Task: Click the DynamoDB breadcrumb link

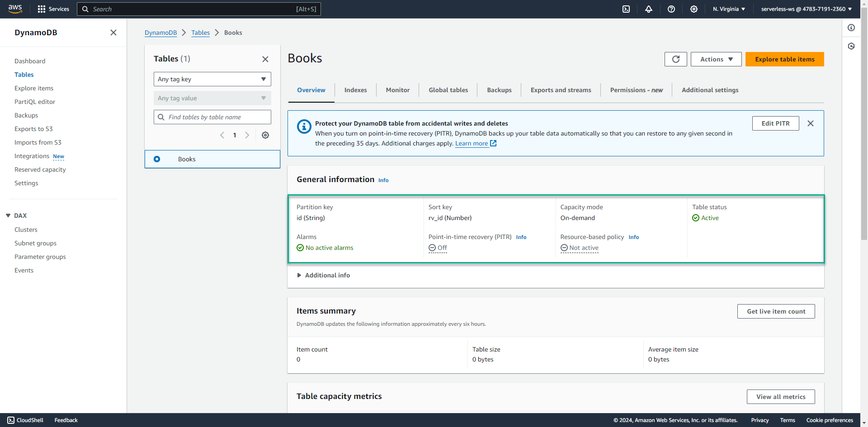Action: tap(161, 33)
